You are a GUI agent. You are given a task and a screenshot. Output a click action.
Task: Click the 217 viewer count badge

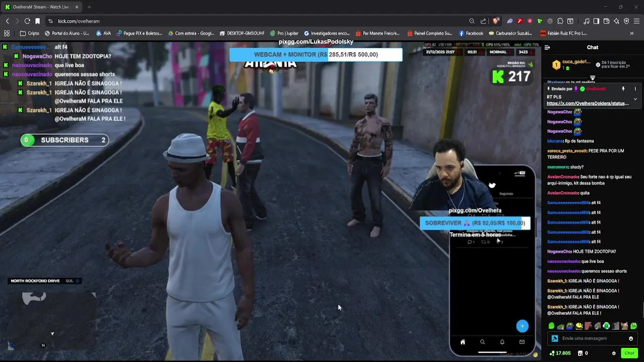511,76
